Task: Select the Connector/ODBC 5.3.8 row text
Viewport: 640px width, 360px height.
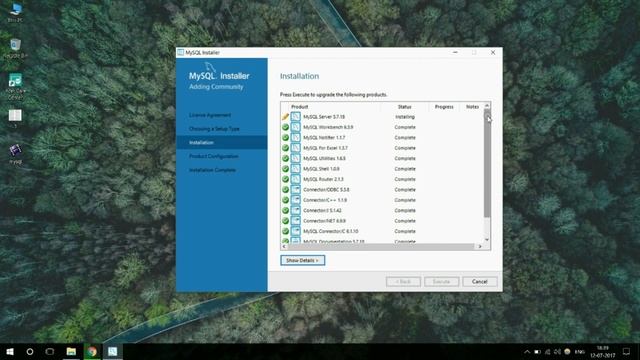Action: 326,190
